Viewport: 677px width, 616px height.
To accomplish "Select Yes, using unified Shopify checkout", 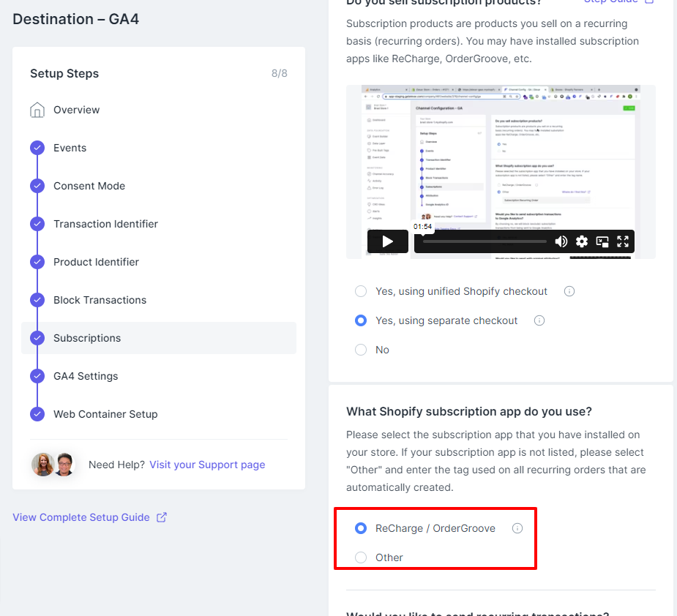I will (361, 291).
